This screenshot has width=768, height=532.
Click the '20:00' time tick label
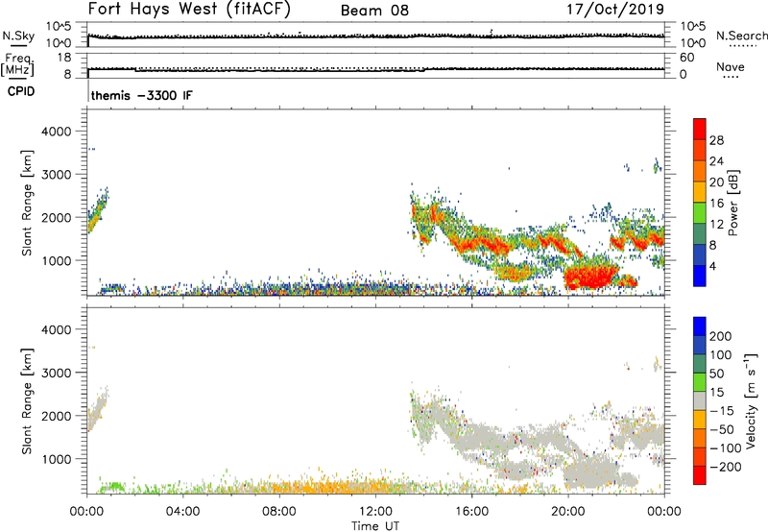tap(567, 512)
